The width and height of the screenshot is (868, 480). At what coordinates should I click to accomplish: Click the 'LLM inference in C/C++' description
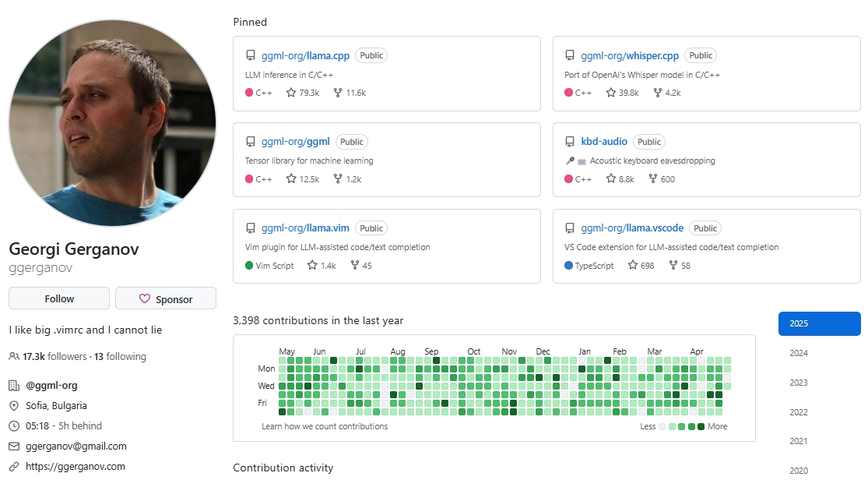(x=289, y=75)
